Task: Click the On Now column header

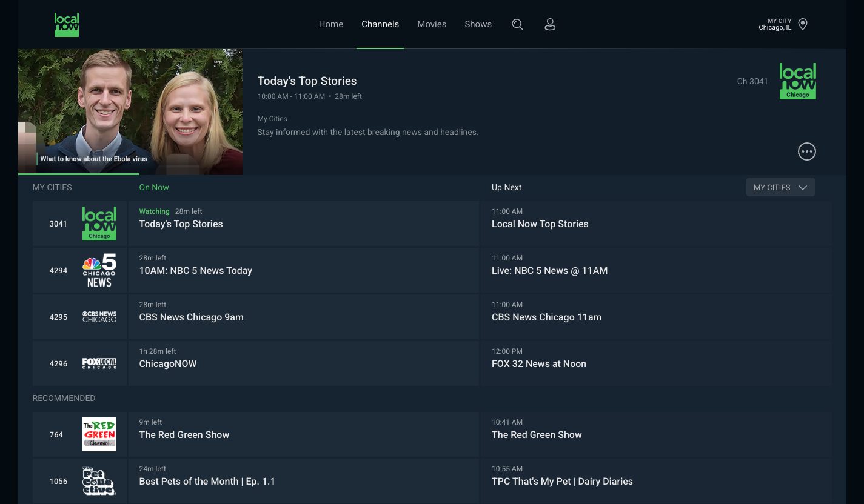Action: [154, 187]
